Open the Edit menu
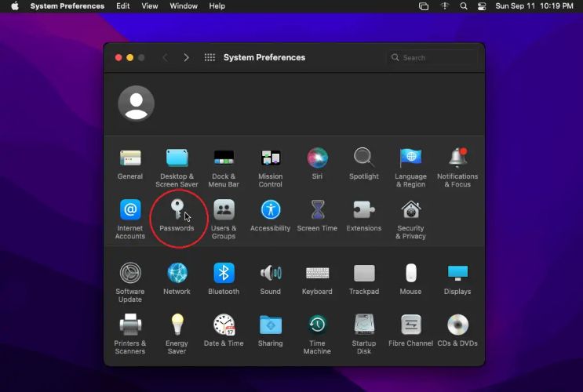Screen dimensions: 583x392 pos(123,5)
